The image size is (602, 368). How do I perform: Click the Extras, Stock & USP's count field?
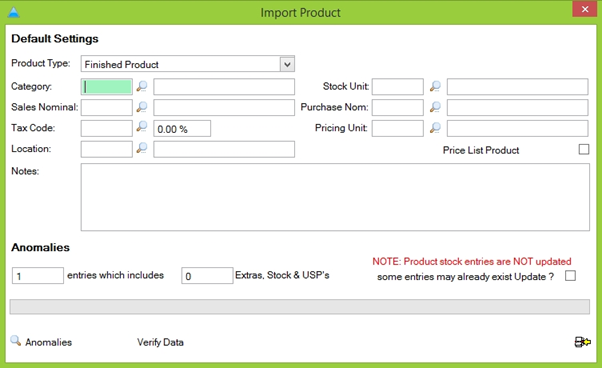(x=207, y=276)
